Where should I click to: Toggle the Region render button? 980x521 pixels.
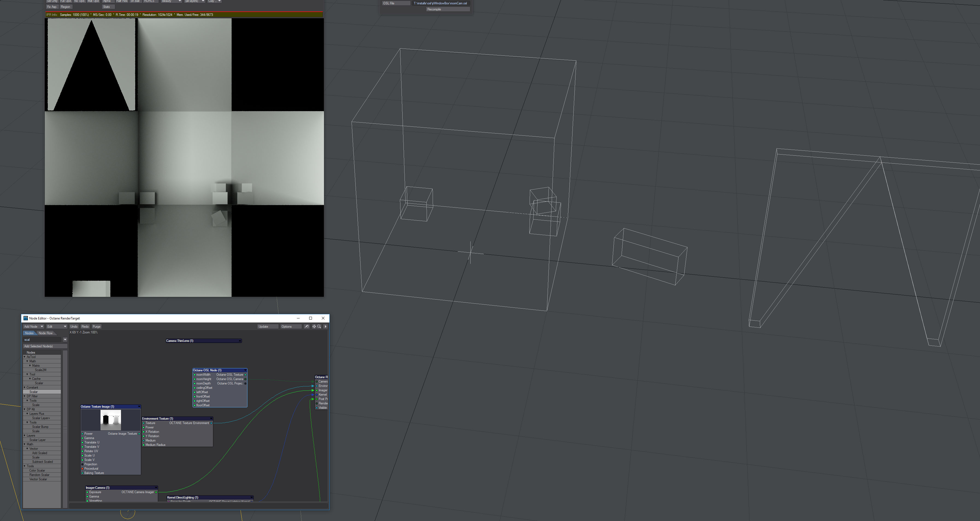66,7
